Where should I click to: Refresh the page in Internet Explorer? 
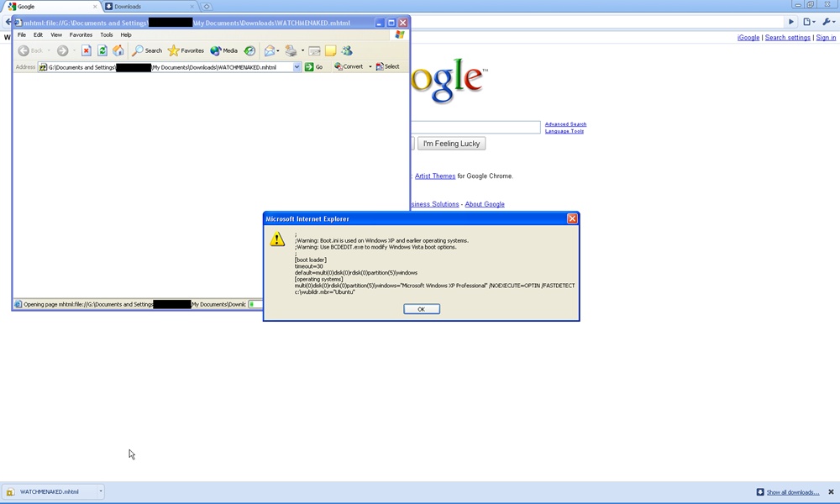click(102, 51)
